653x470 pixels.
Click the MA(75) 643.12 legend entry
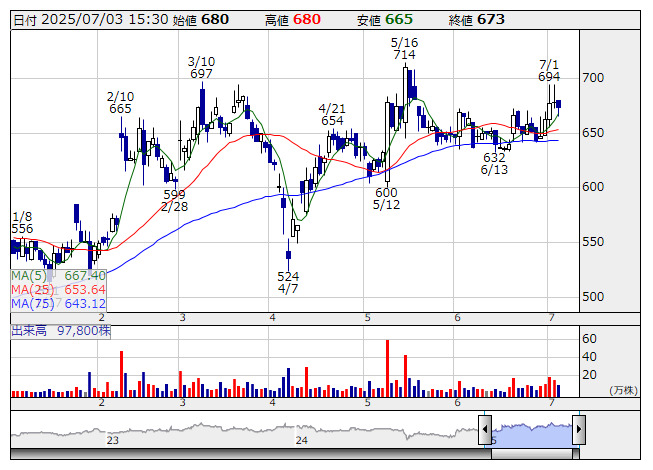pyautogui.click(x=58, y=303)
